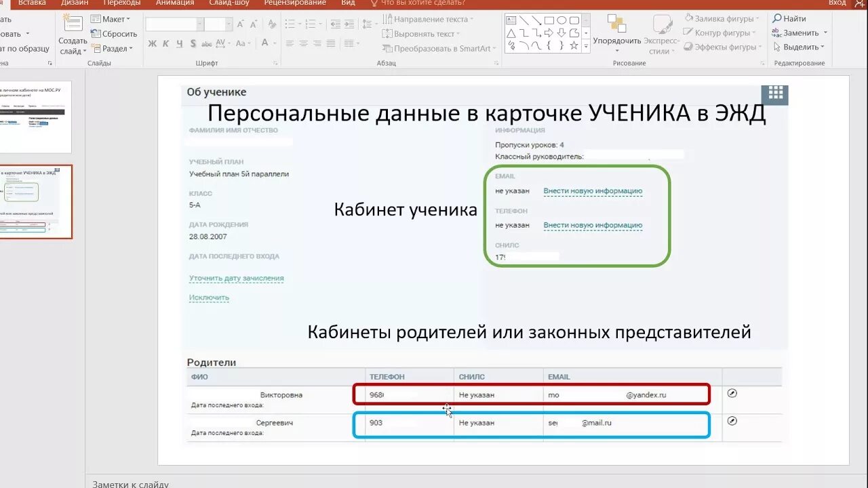Click the Упорядочить arrange button
Viewport: 868px width, 488px height.
pos(617,33)
